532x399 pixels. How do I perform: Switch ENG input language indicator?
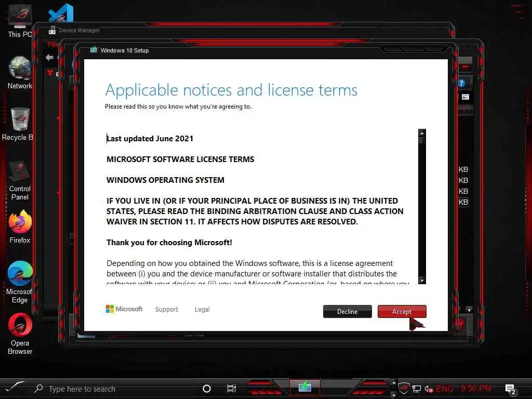pos(445,389)
